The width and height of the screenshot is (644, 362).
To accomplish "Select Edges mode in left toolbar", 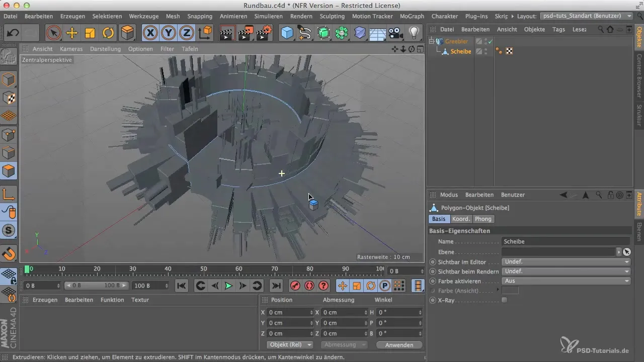I will tap(9, 153).
